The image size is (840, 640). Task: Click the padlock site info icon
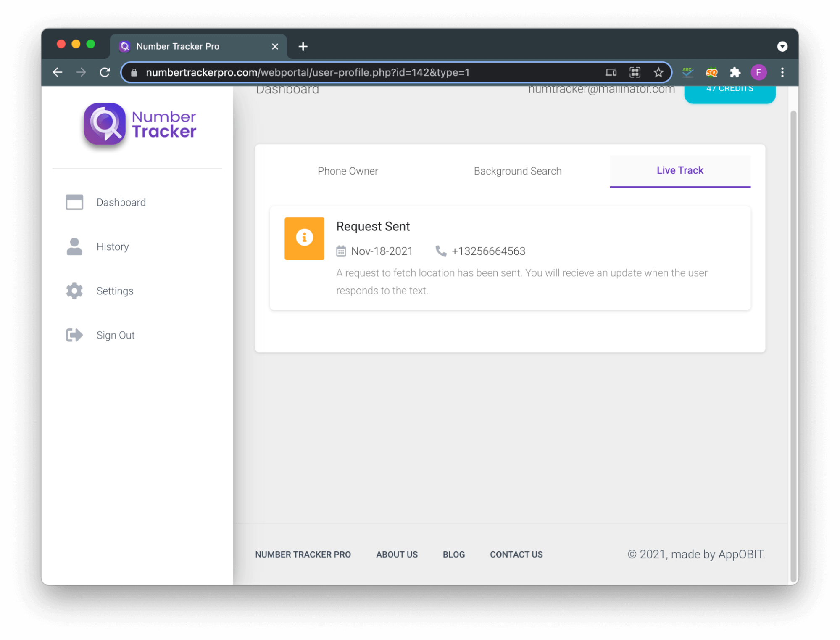tap(134, 72)
